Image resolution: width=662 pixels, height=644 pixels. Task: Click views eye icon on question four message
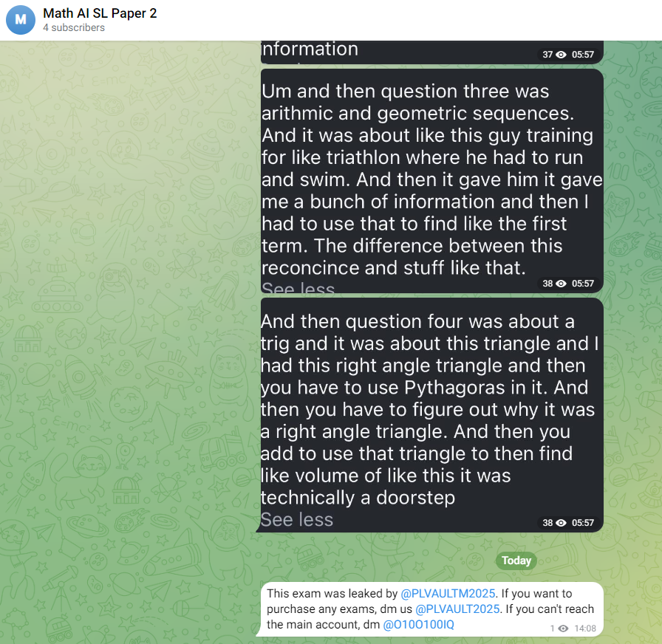tap(561, 523)
